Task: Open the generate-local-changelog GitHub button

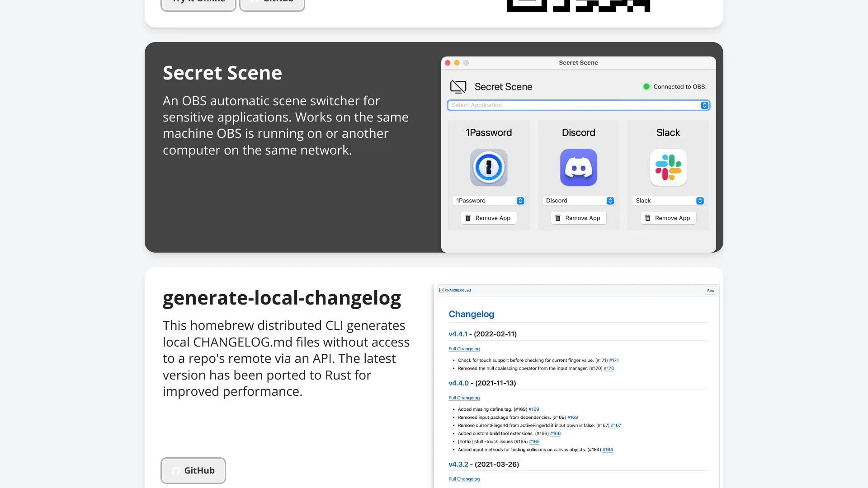Action: click(x=193, y=471)
